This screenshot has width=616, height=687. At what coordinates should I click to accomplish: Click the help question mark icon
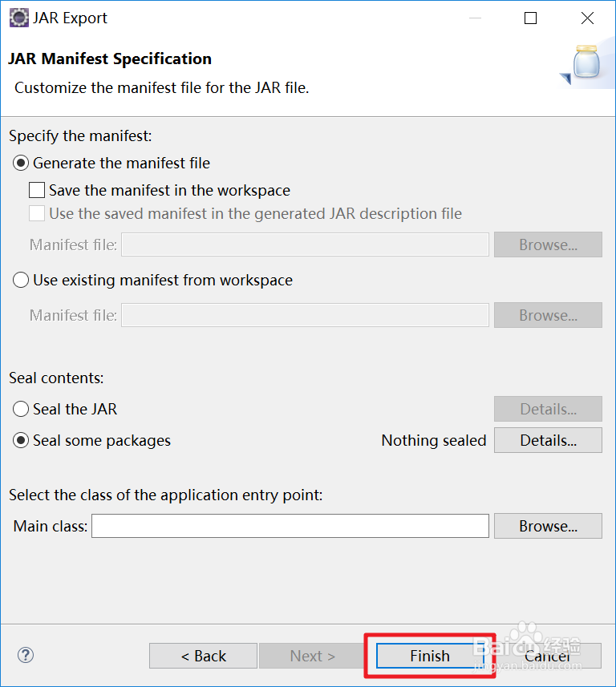coord(25,655)
